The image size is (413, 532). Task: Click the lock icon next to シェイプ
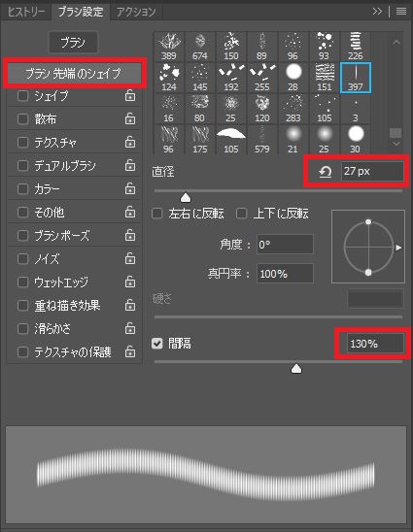[130, 96]
